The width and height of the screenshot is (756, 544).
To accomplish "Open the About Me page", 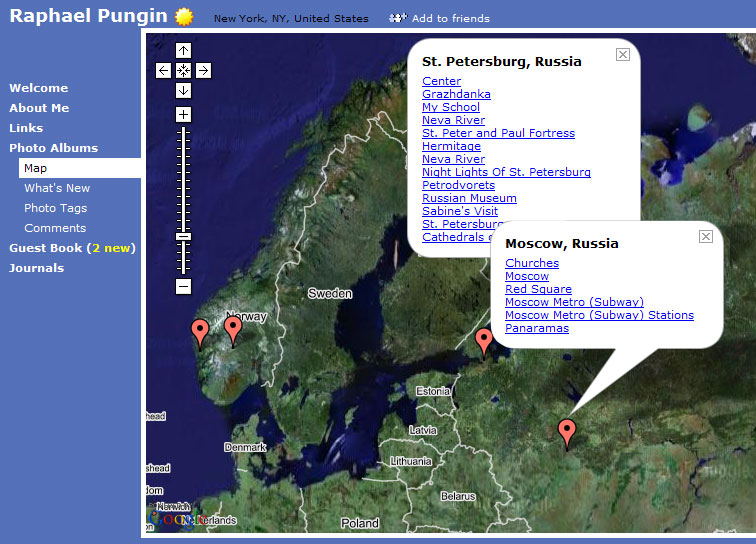I will [x=39, y=108].
